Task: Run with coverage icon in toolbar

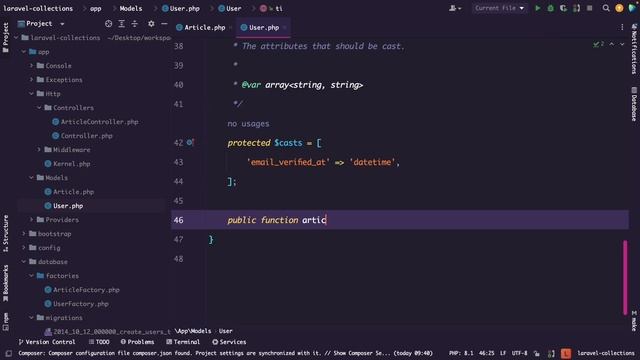Action: pos(564,8)
